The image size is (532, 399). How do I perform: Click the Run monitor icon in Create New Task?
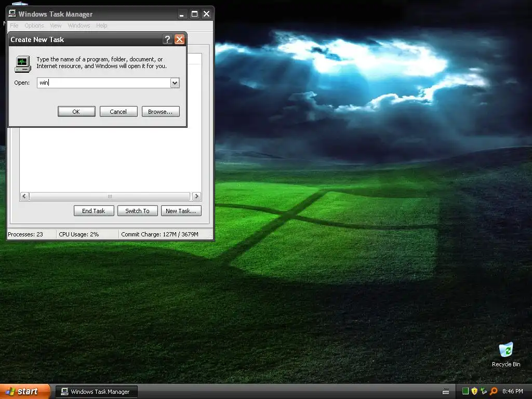pos(23,64)
